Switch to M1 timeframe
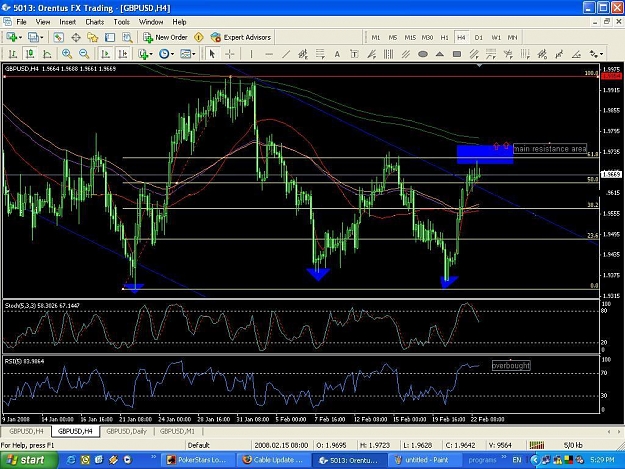Screen dimensions: 625x469 pos(375,37)
